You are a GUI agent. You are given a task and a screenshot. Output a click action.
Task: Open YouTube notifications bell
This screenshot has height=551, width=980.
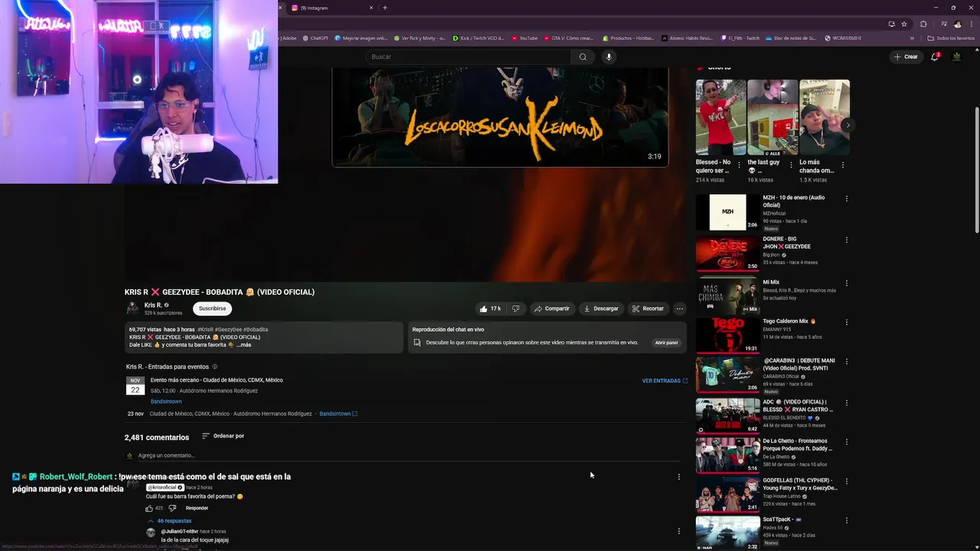click(935, 57)
